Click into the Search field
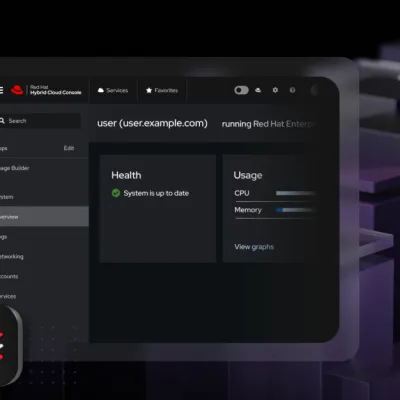400x400 pixels. [x=40, y=121]
